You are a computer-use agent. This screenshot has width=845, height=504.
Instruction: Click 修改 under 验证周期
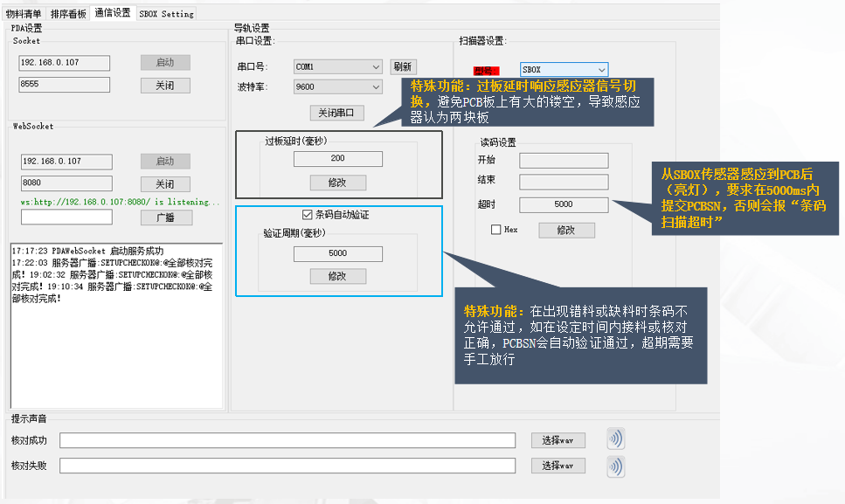click(337, 276)
